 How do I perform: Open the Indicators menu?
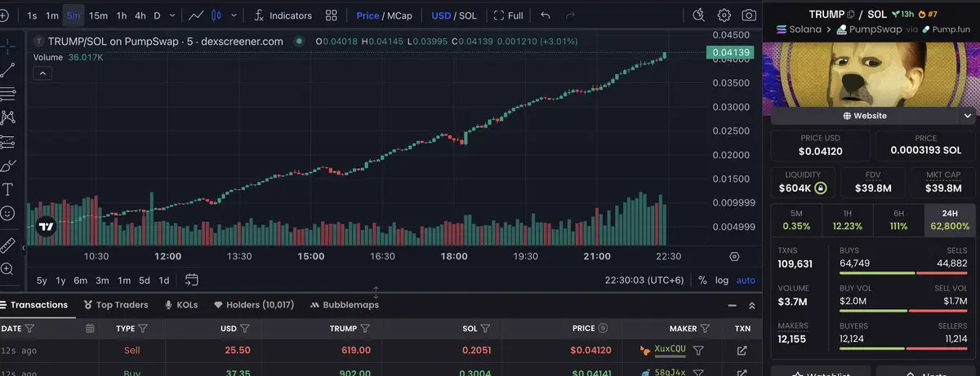pos(283,15)
